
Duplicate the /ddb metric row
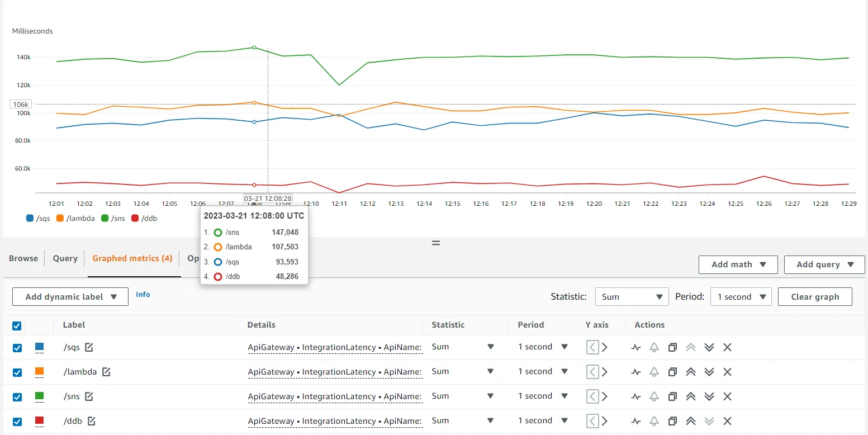tap(672, 421)
